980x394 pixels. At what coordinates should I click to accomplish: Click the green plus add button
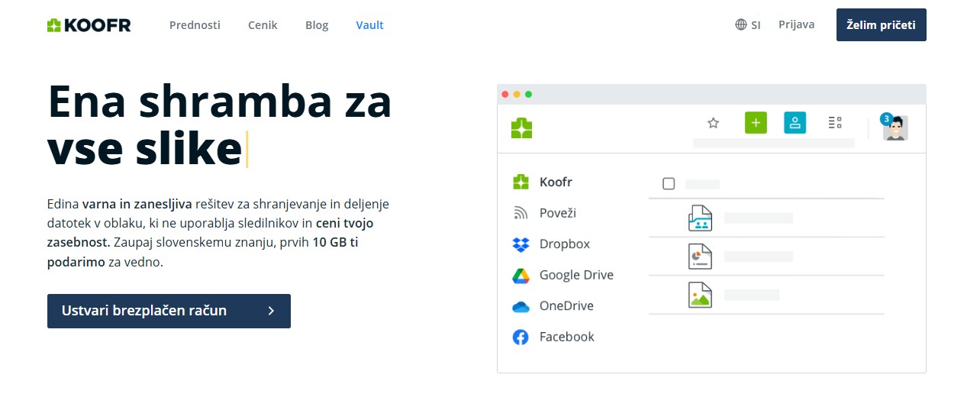(756, 122)
